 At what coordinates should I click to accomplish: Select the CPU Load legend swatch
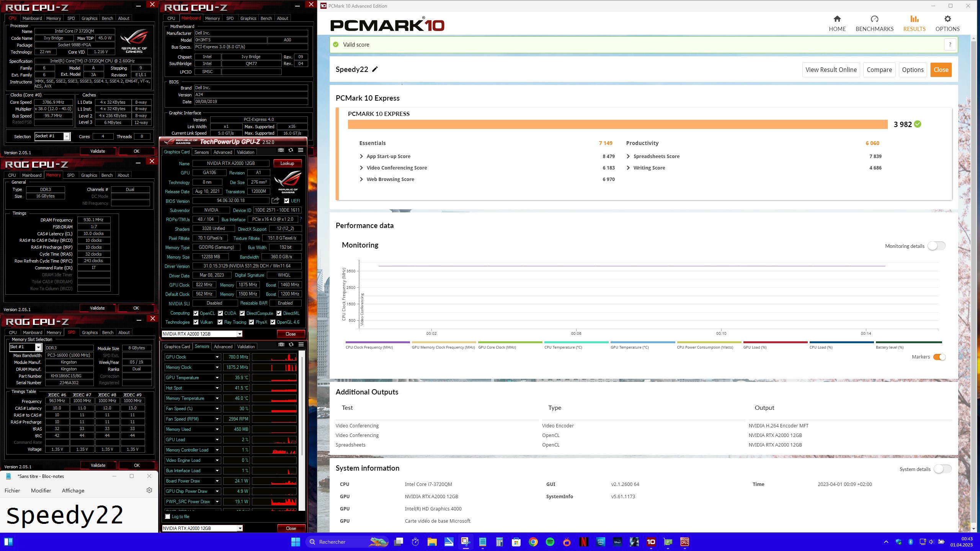click(842, 342)
